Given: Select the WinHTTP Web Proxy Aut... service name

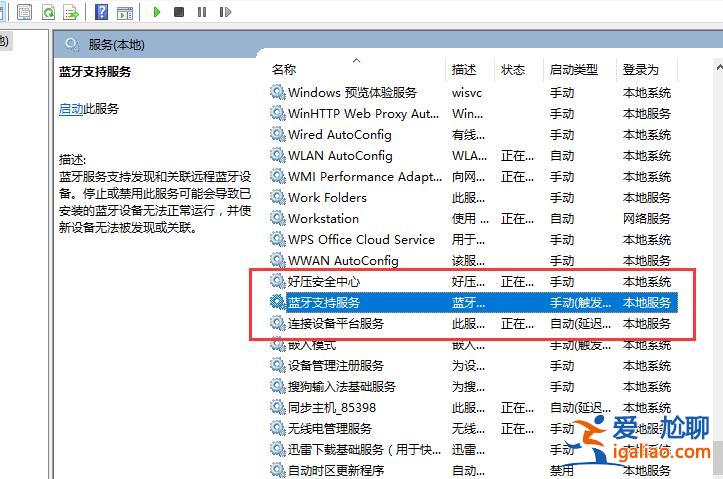Looking at the screenshot, I should (x=363, y=113).
